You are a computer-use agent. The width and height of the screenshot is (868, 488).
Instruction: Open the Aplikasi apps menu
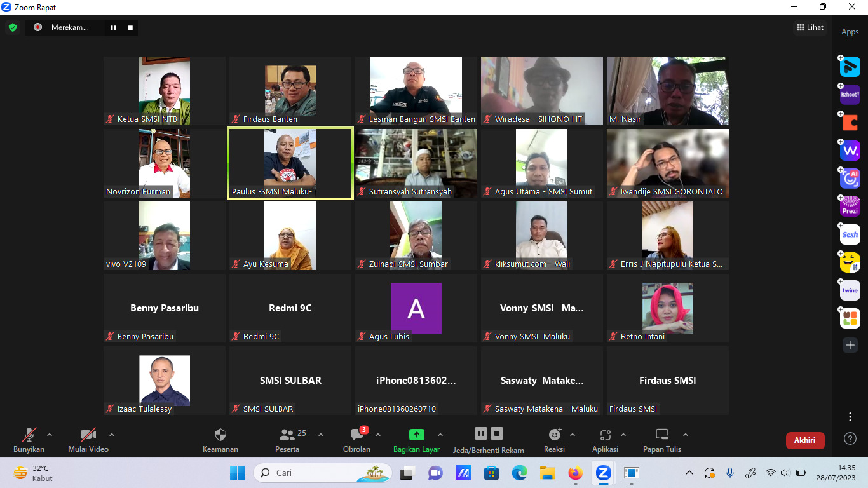(605, 435)
